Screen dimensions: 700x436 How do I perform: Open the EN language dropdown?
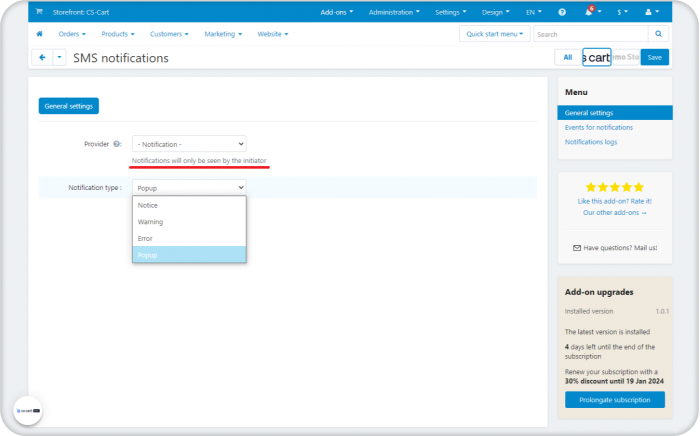[533, 12]
